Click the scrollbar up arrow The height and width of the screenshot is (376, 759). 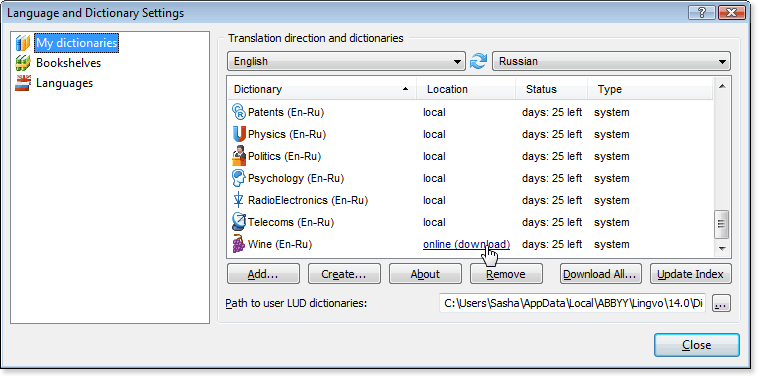722,87
